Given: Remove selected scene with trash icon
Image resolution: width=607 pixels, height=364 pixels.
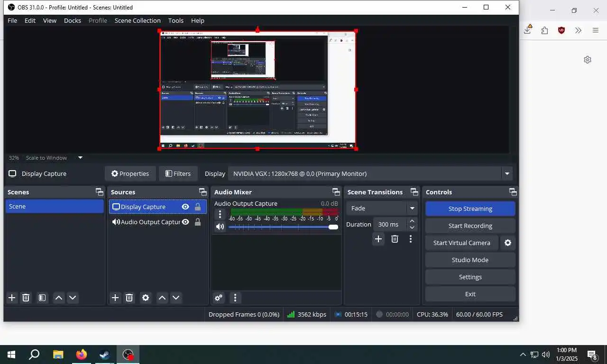Looking at the screenshot, I should point(26,298).
